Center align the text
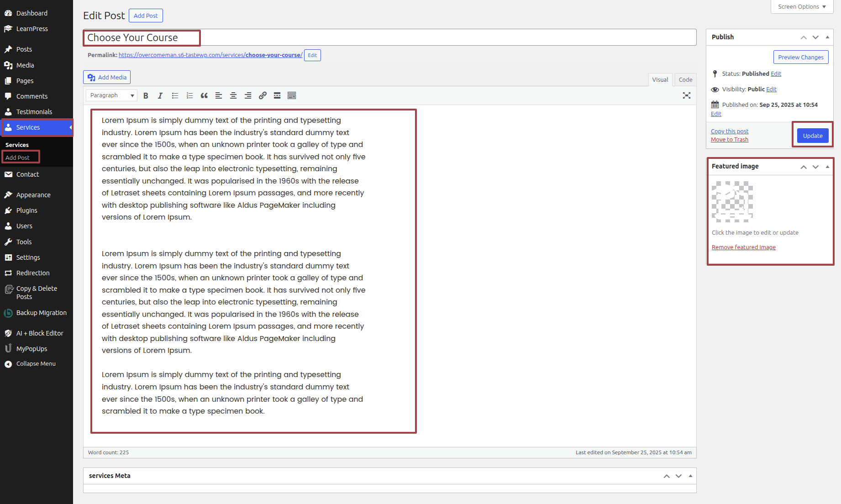Image resolution: width=841 pixels, height=504 pixels. (x=233, y=95)
